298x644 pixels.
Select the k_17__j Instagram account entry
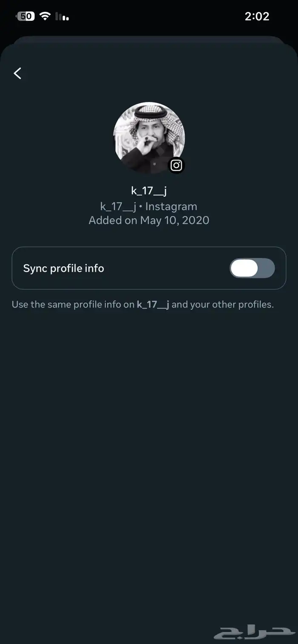click(149, 206)
